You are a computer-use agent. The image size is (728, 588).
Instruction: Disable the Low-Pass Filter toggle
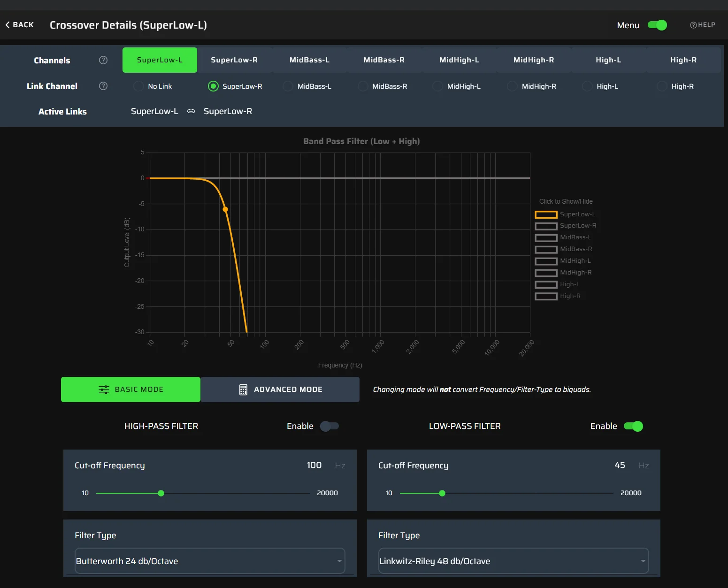pyautogui.click(x=633, y=426)
